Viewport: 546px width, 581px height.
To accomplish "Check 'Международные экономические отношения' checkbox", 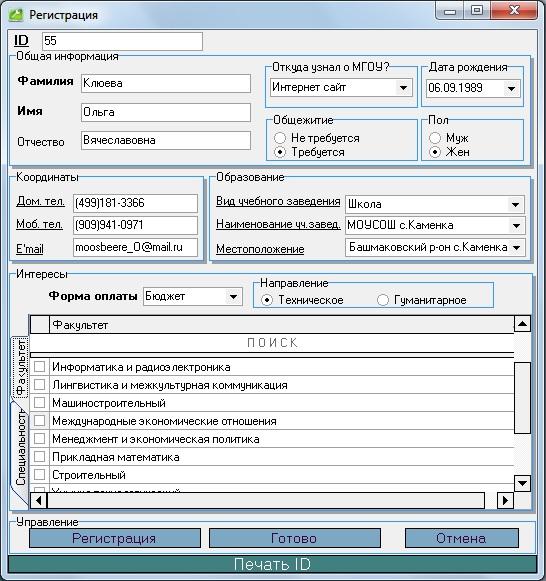I will coord(39,421).
